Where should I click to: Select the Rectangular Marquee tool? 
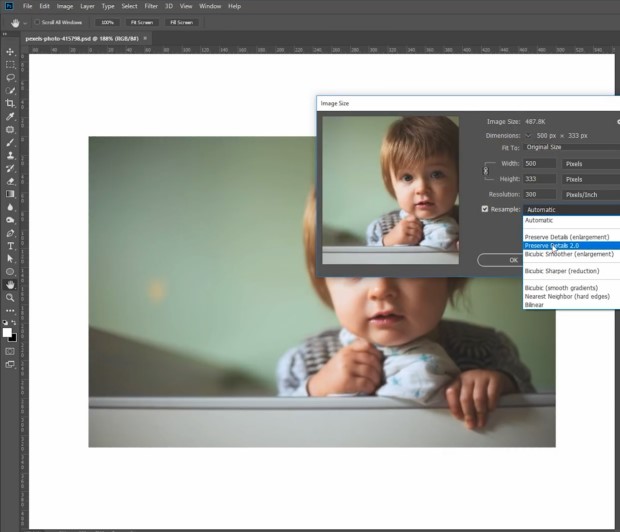pyautogui.click(x=10, y=64)
